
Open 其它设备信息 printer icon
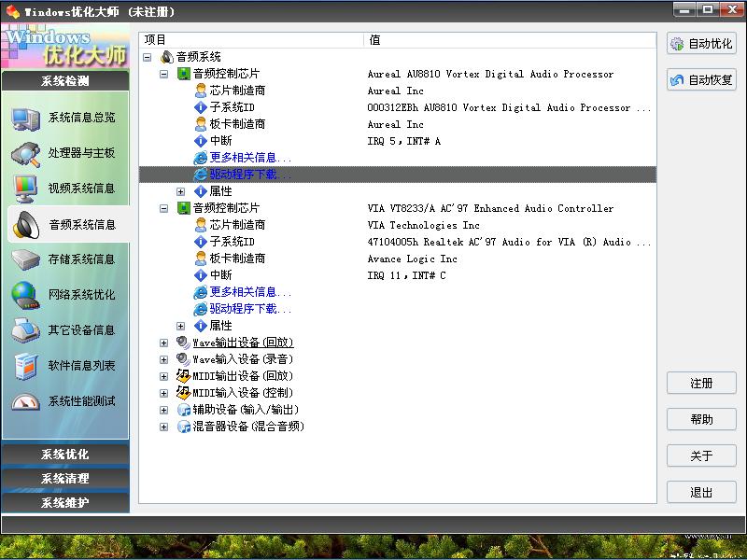pos(25,330)
